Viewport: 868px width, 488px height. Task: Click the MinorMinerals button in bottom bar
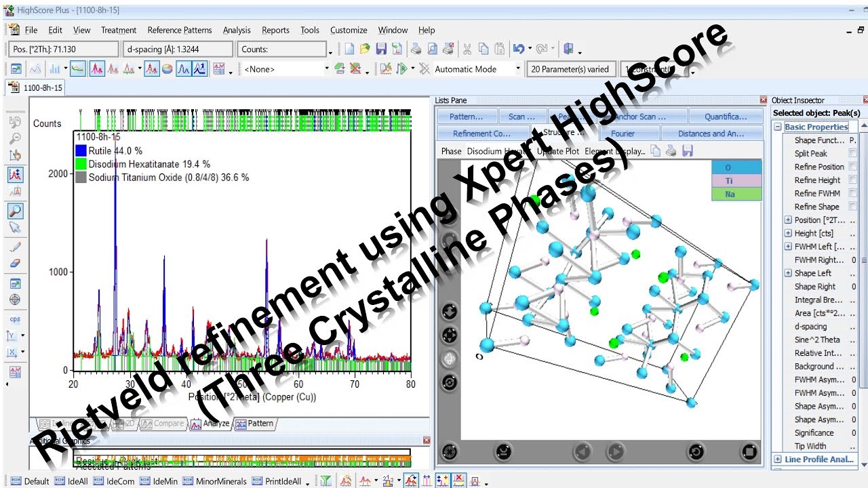coord(214,481)
